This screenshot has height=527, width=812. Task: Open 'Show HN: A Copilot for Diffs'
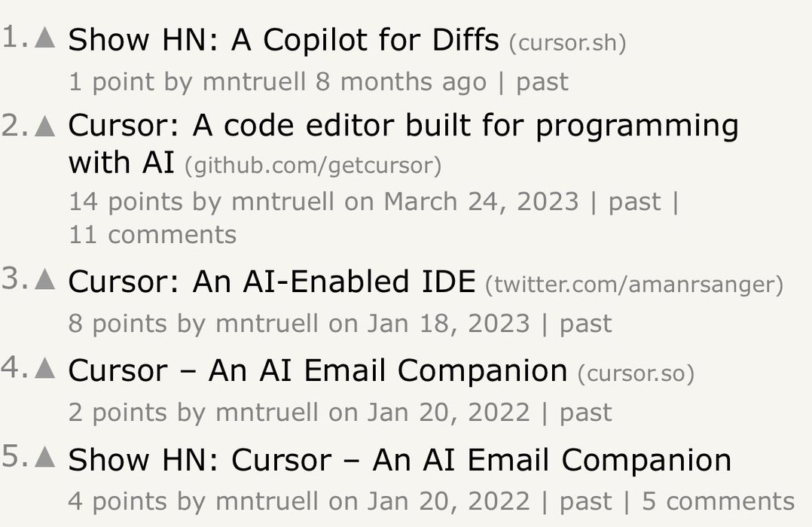(x=283, y=40)
